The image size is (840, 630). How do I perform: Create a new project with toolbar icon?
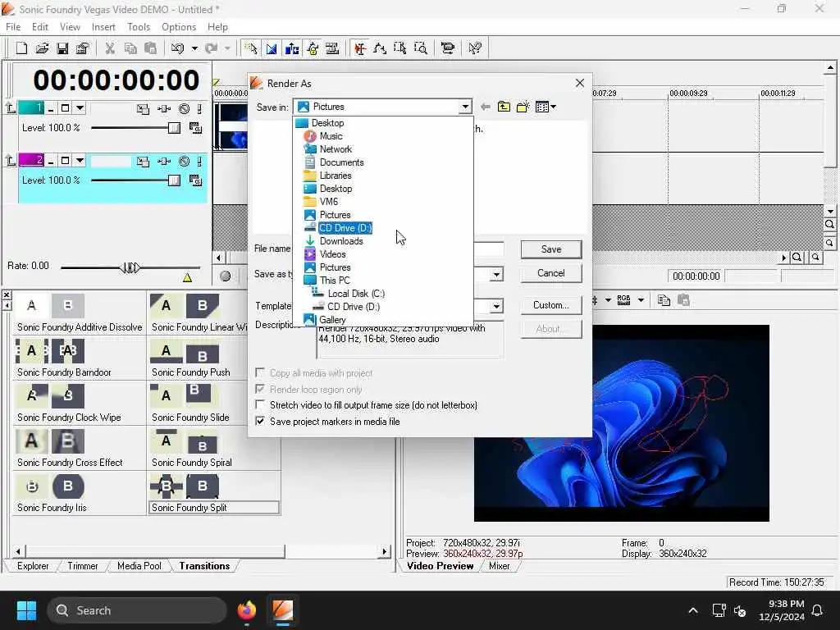(x=21, y=48)
